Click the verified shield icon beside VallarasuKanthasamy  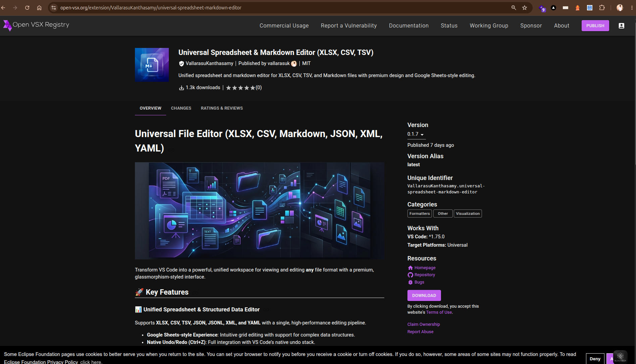(182, 64)
